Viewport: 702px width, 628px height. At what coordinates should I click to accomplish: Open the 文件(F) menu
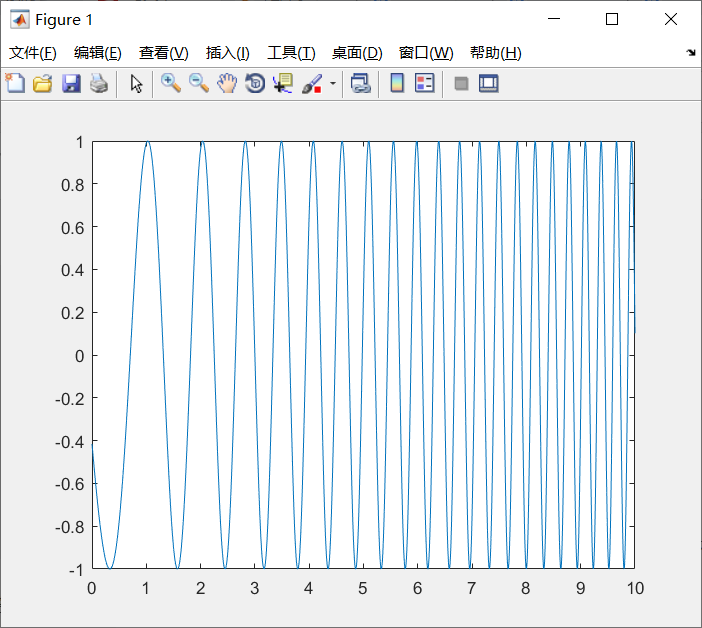coord(33,53)
